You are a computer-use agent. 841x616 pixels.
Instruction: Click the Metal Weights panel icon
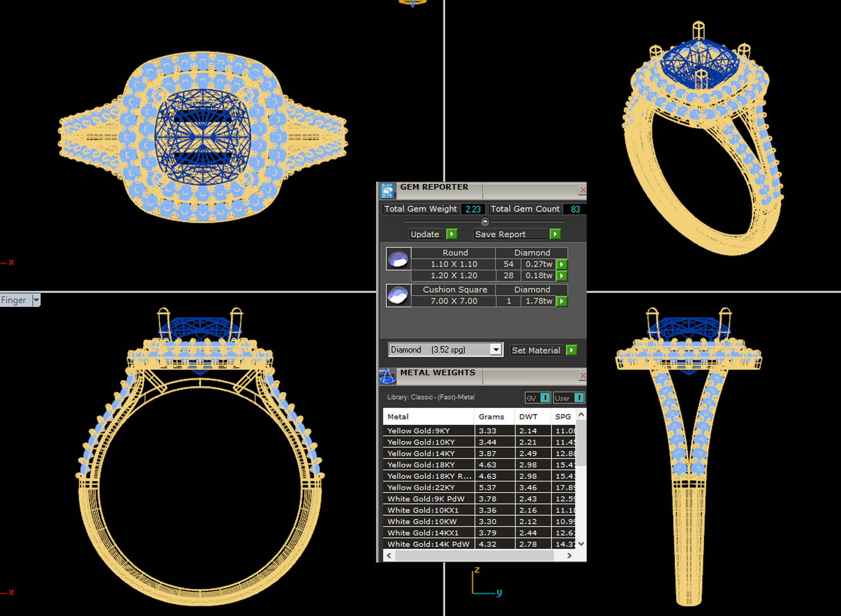pos(387,376)
